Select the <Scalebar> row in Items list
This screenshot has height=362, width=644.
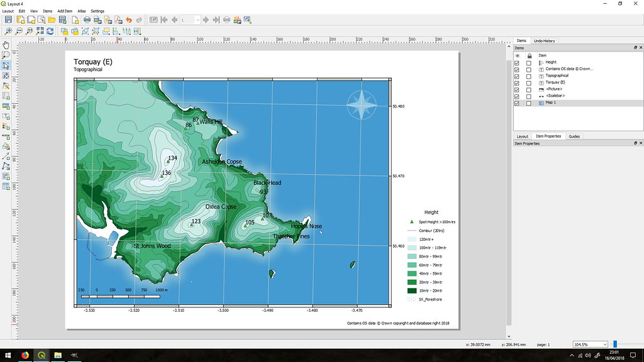pyautogui.click(x=579, y=96)
